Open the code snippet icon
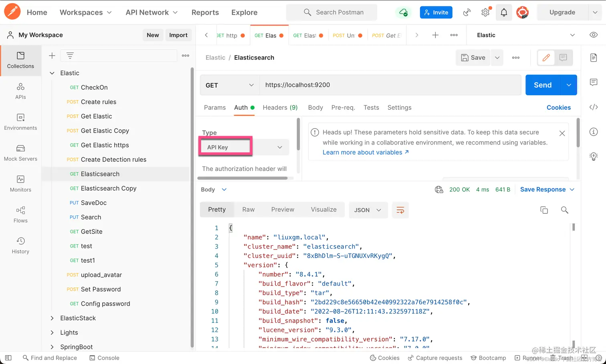The image size is (606, 364). point(594,107)
